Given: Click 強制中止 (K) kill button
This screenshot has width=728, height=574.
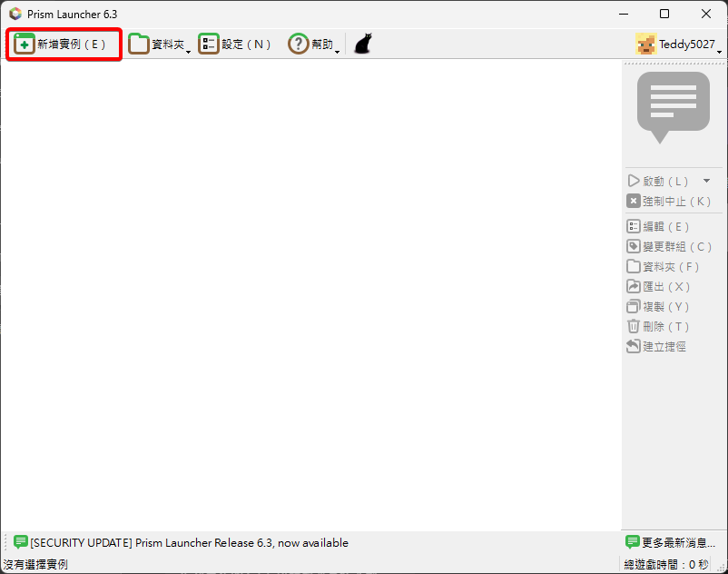Looking at the screenshot, I should click(x=669, y=201).
